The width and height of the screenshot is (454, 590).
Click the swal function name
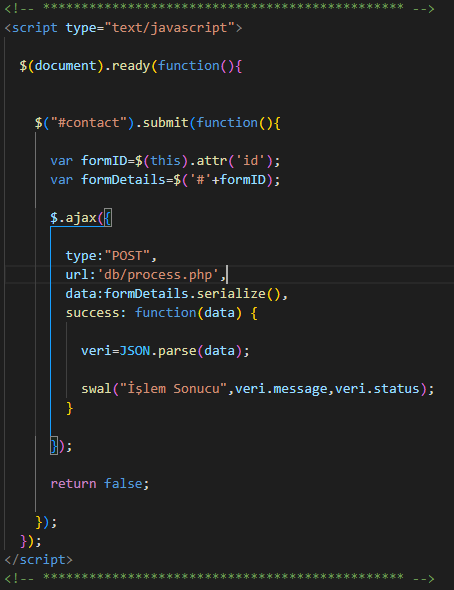(x=96, y=388)
